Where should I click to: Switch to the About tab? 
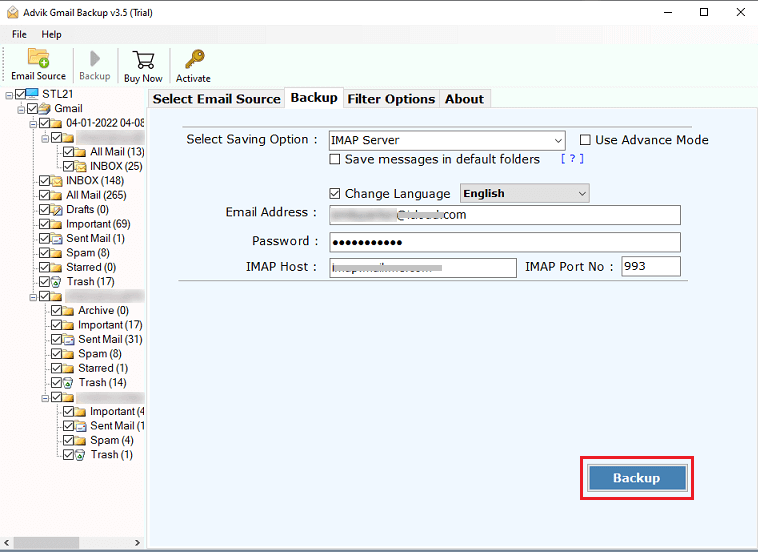tap(465, 99)
